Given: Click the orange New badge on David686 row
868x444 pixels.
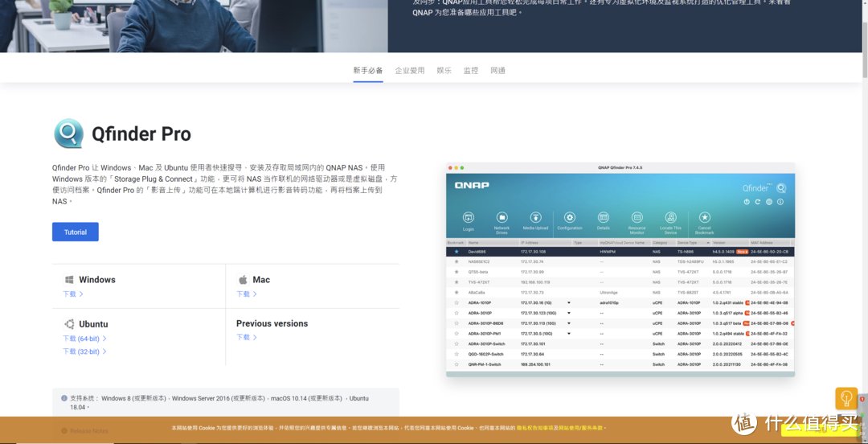Looking at the screenshot, I should pyautogui.click(x=742, y=252).
